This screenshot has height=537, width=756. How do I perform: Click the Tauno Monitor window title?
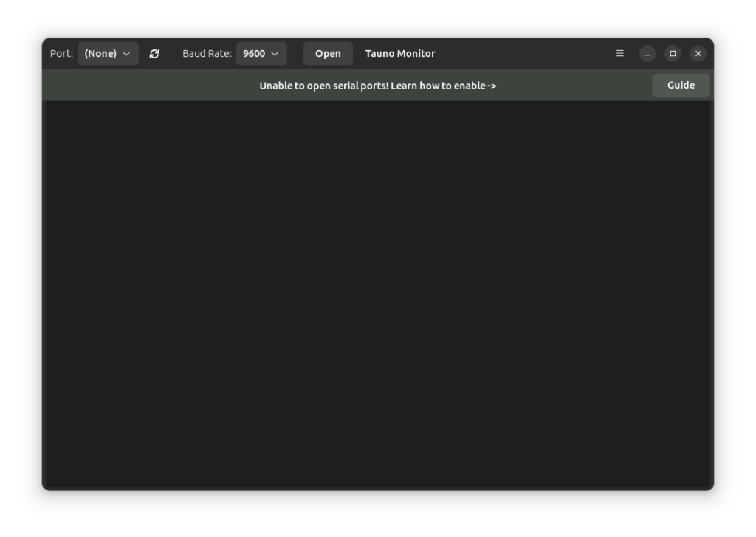coord(400,54)
